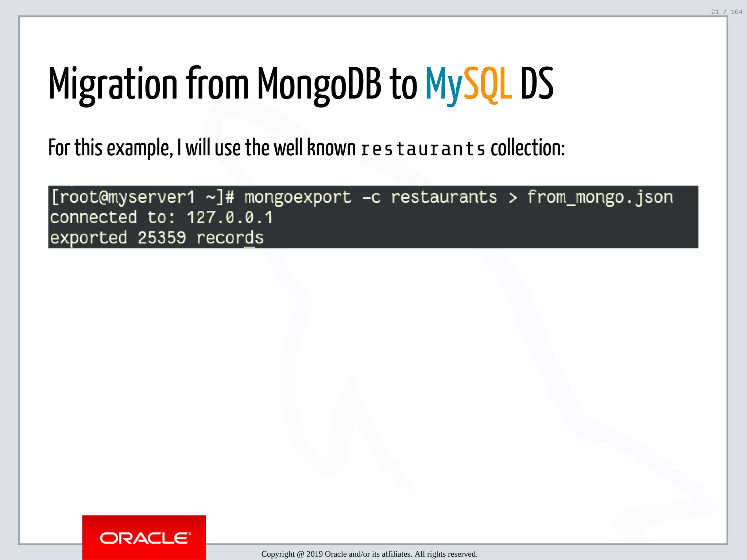Screen dimensions: 747x560
Task: Click 'from_mongo.json' filename in terminal
Action: (x=600, y=197)
